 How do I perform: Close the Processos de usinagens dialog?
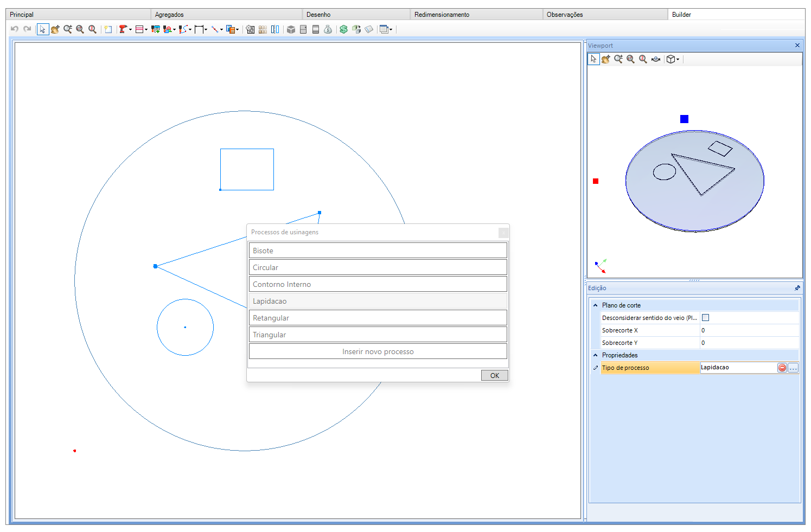coord(503,233)
